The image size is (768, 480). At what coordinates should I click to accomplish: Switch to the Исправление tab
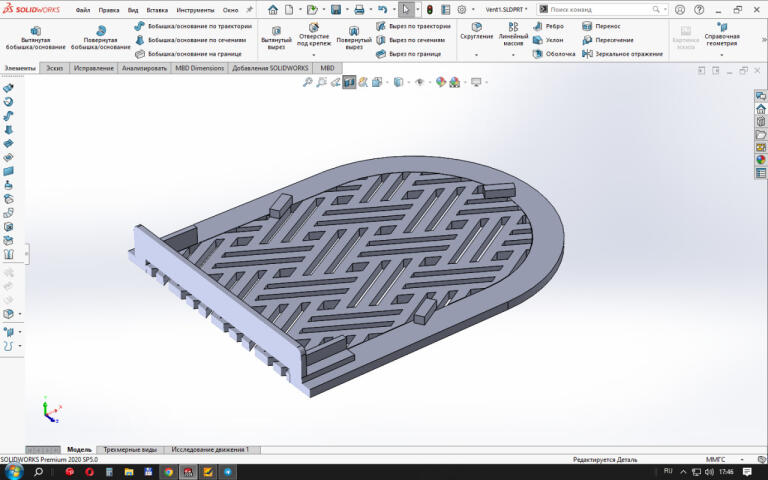tap(94, 68)
